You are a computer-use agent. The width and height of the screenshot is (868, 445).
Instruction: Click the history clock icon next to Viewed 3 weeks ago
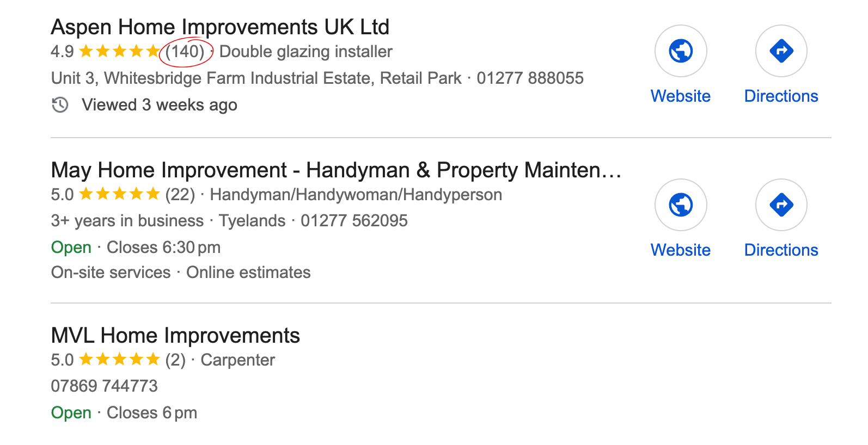point(60,104)
